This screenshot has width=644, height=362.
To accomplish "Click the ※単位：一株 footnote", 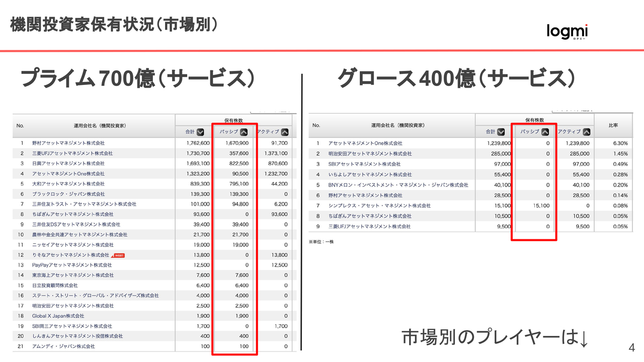I will pos(321,242).
